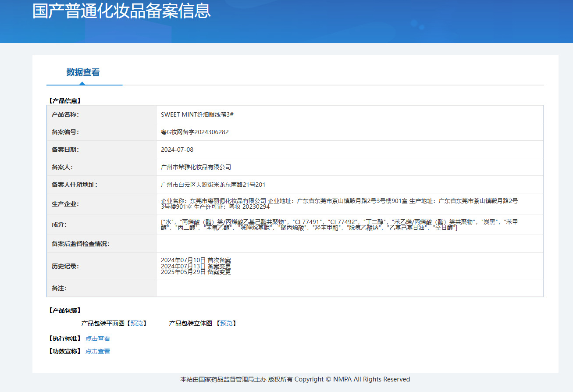Click the 生产企业 details text
Screen dimensions: 573x392
pos(339,203)
